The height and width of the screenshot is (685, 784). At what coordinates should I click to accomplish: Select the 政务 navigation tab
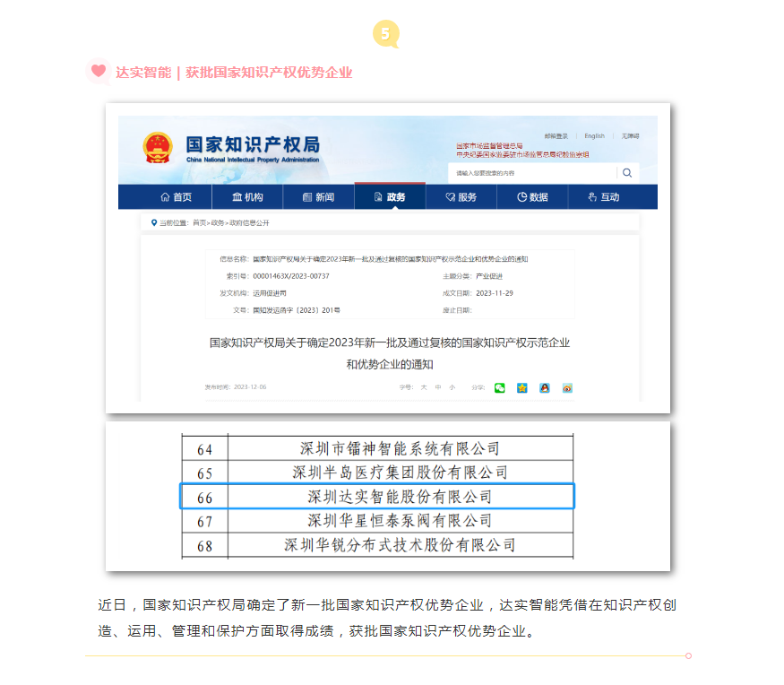pyautogui.click(x=390, y=197)
